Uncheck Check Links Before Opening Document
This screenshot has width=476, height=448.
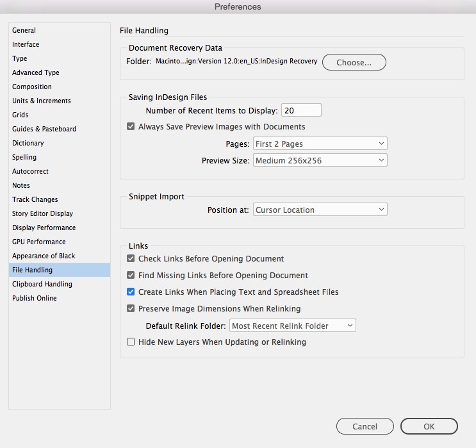131,259
